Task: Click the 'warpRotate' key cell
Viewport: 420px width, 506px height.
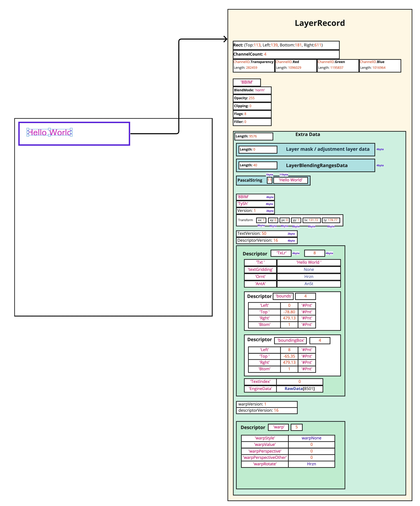Action: click(265, 464)
